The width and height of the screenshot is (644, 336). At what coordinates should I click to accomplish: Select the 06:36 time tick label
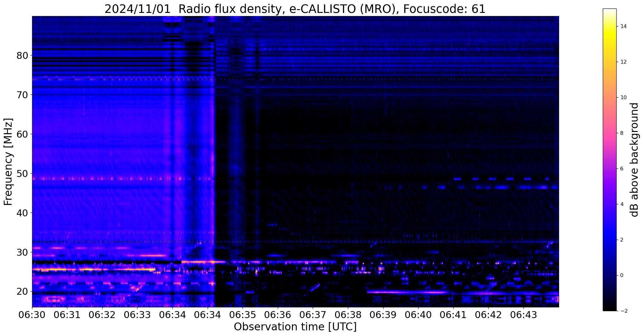(277, 315)
